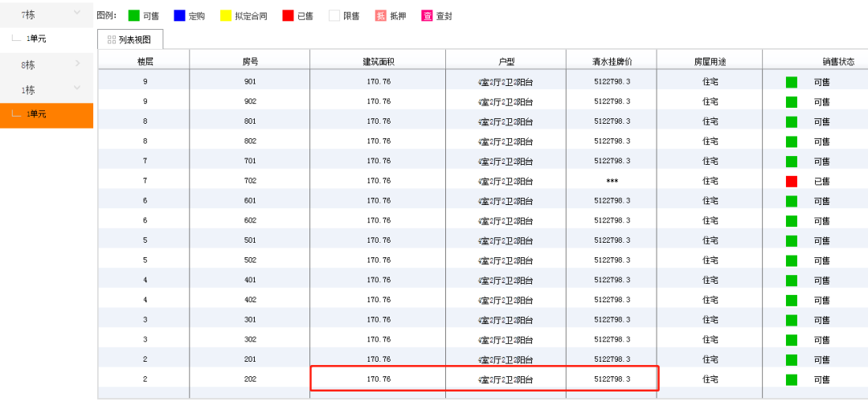
Task: Open the 列表视图 tab
Action: 131,39
